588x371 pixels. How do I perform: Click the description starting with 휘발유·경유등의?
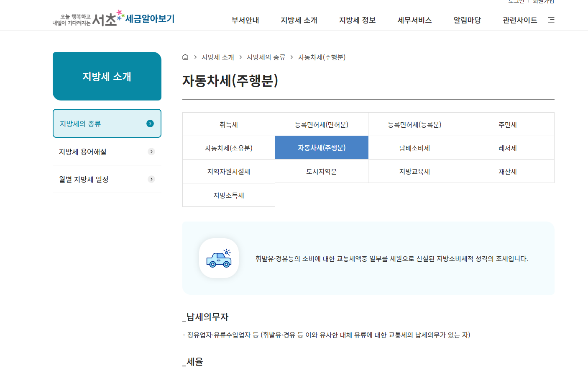(x=392, y=259)
